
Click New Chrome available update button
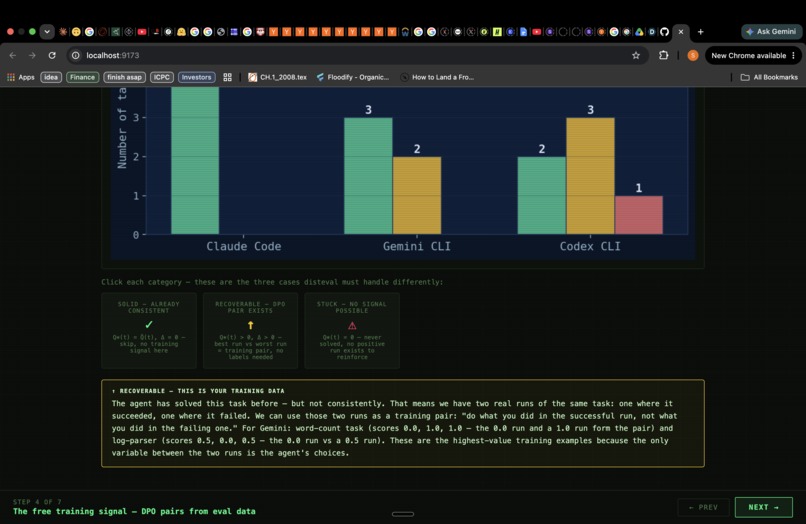[x=753, y=55]
